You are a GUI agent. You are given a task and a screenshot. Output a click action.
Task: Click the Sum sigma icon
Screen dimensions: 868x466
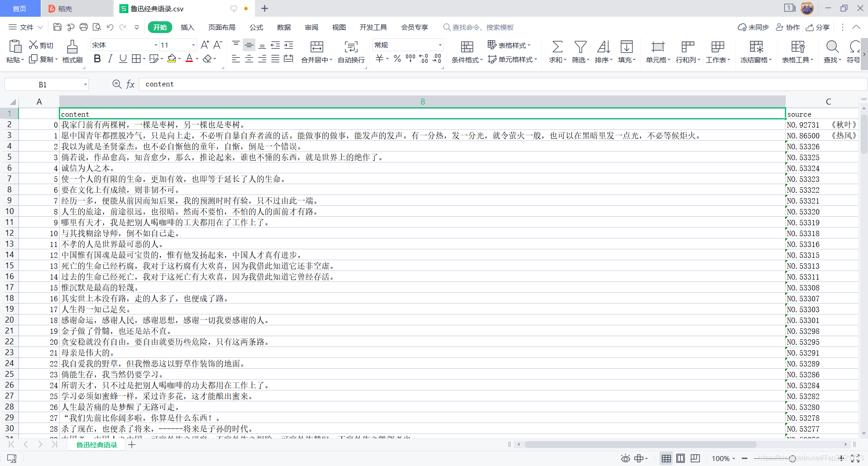point(557,47)
